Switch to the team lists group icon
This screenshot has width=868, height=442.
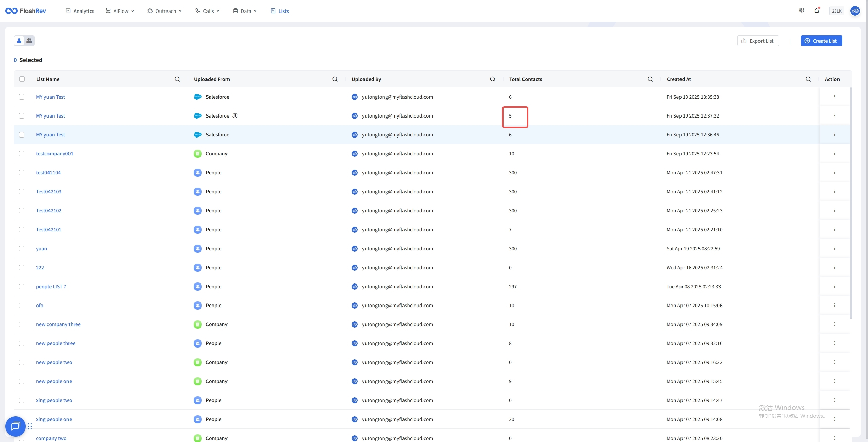tap(29, 41)
